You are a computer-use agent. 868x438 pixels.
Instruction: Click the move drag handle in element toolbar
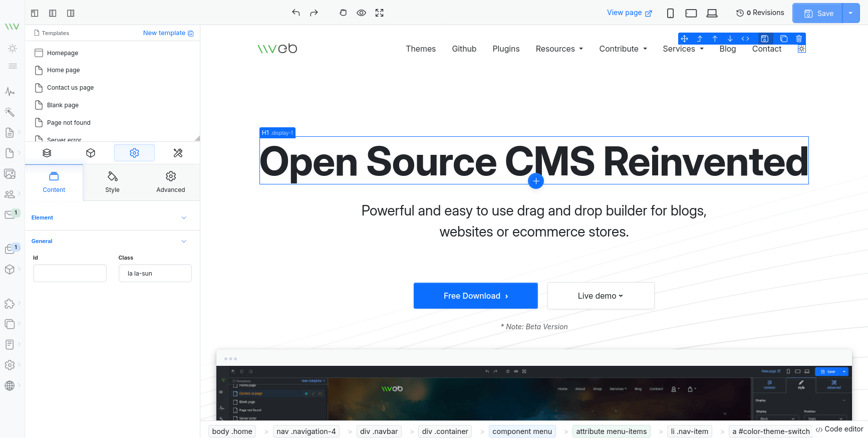[x=685, y=39]
